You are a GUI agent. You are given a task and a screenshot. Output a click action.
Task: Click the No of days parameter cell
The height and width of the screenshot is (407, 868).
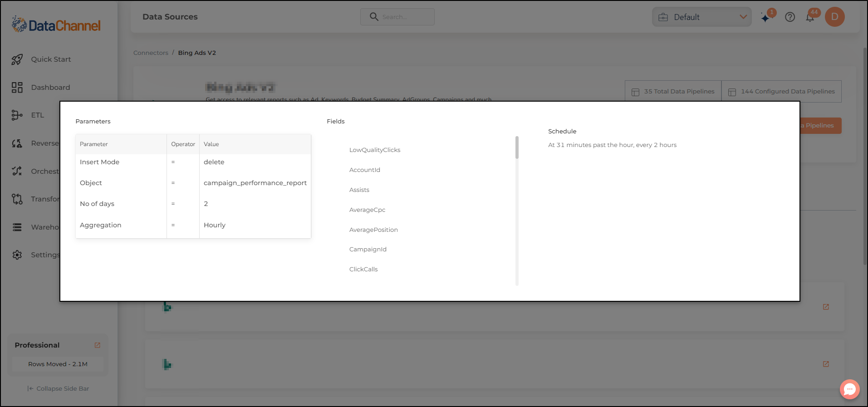coord(121,204)
